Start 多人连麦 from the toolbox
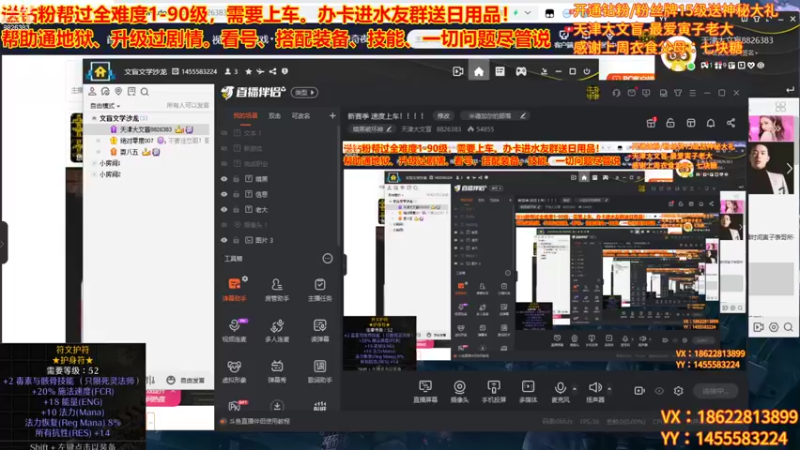 click(277, 330)
